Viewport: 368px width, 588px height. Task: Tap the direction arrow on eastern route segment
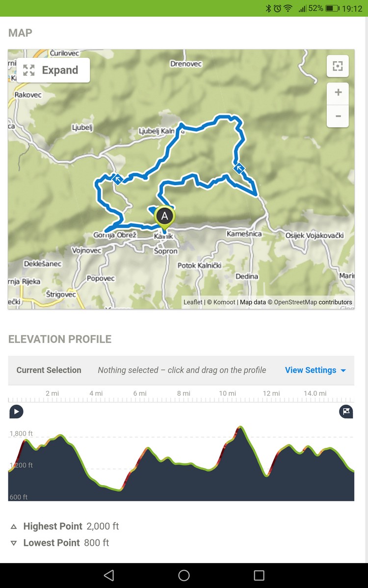[239, 169]
